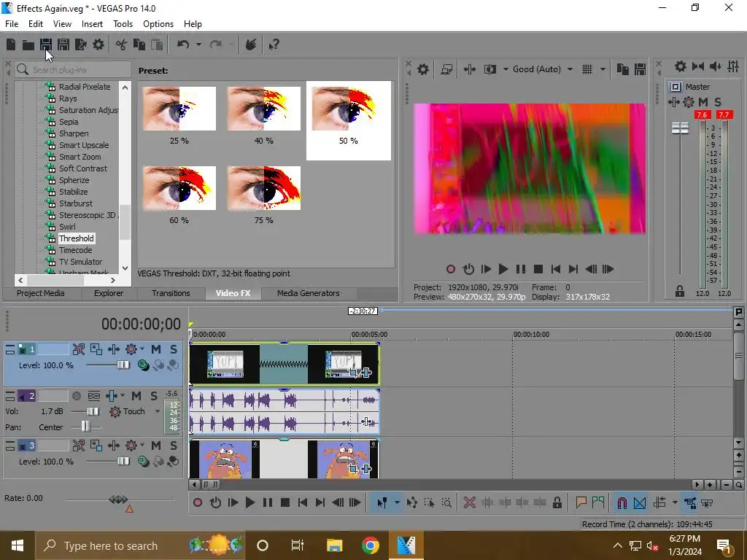
Task: Open split screen view dropdown arrow
Action: pyautogui.click(x=506, y=69)
